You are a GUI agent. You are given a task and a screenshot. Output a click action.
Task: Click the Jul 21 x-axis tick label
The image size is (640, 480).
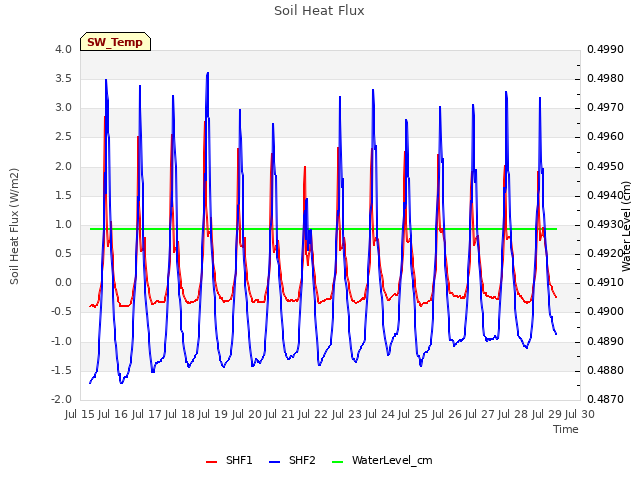280,414
